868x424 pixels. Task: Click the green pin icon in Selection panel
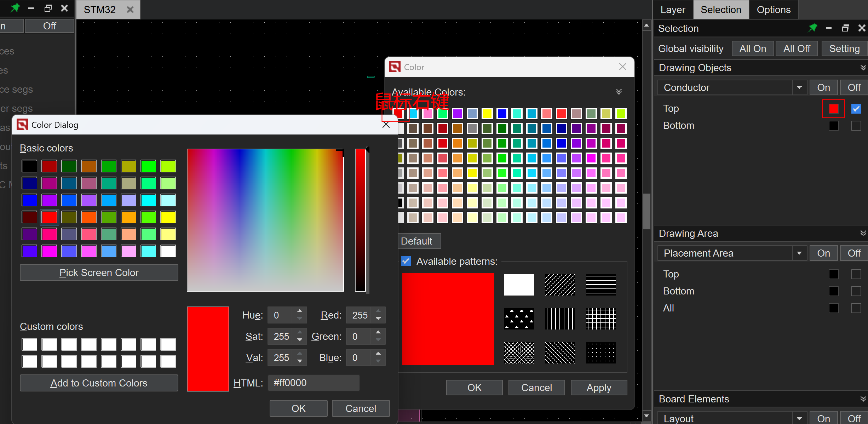pyautogui.click(x=812, y=28)
